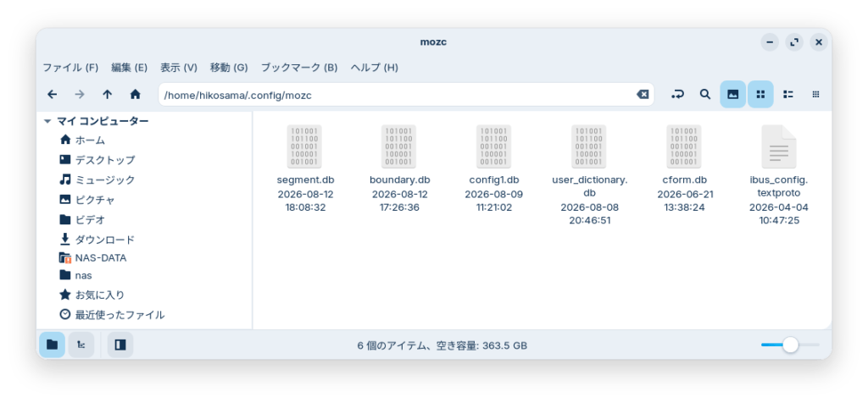The image size is (868, 403).
Task: Open the home folder from the toolbar
Action: [135, 95]
